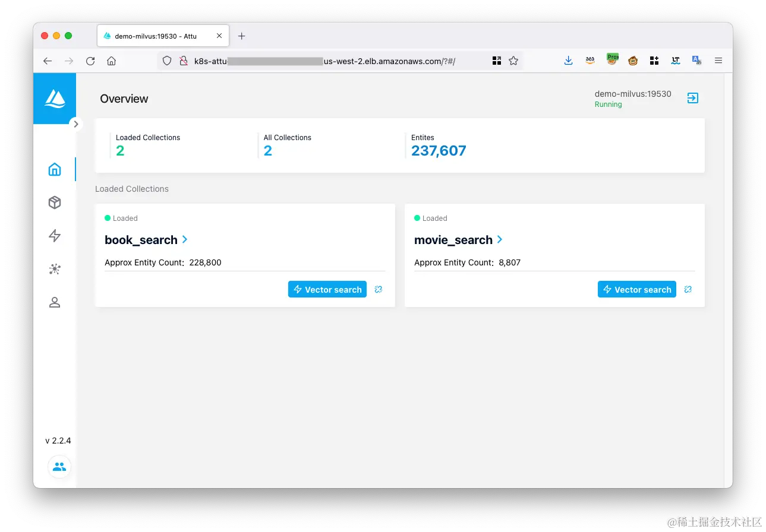766x532 pixels.
Task: Click the QR code icon in address bar
Action: point(497,61)
